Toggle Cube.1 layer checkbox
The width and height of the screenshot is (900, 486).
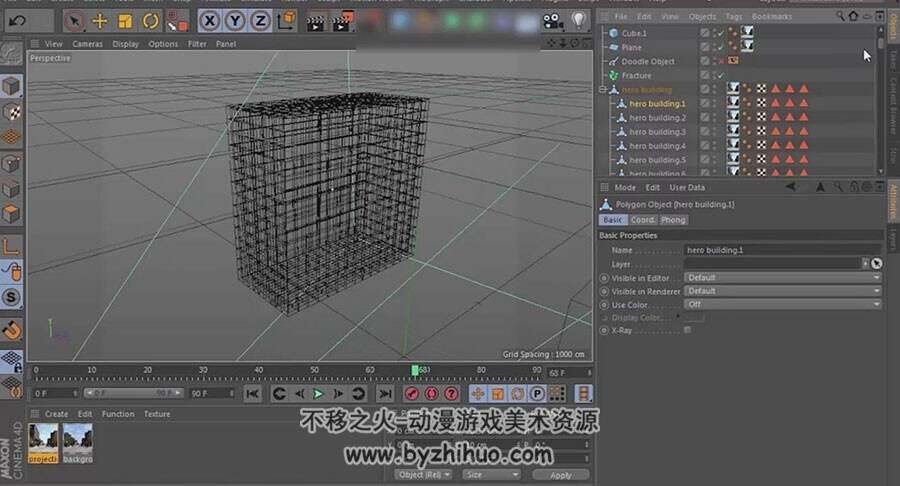[705, 33]
